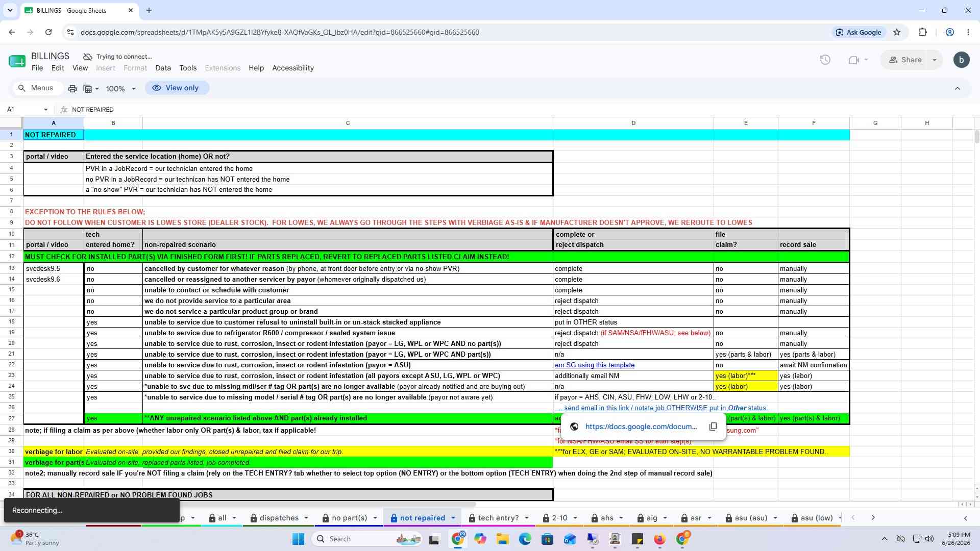This screenshot has width=980, height=551.
Task: Expand the Share options dropdown arrow
Action: (935, 60)
